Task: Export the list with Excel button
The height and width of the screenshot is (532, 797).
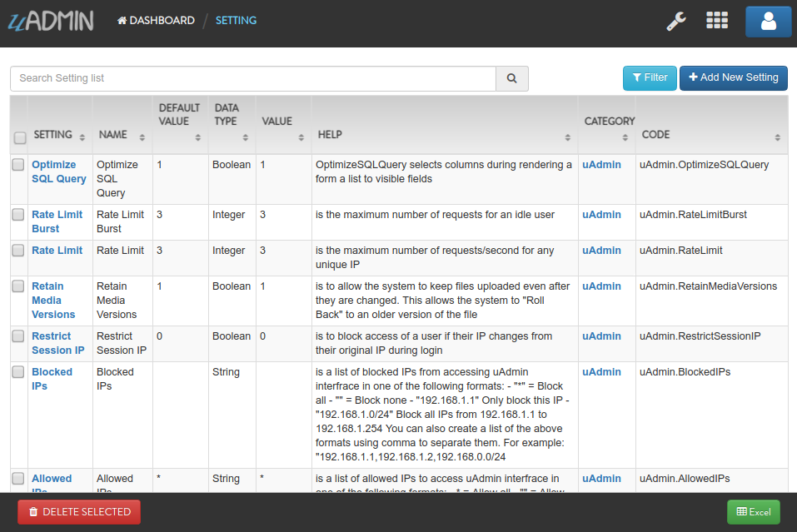Action: (754, 512)
